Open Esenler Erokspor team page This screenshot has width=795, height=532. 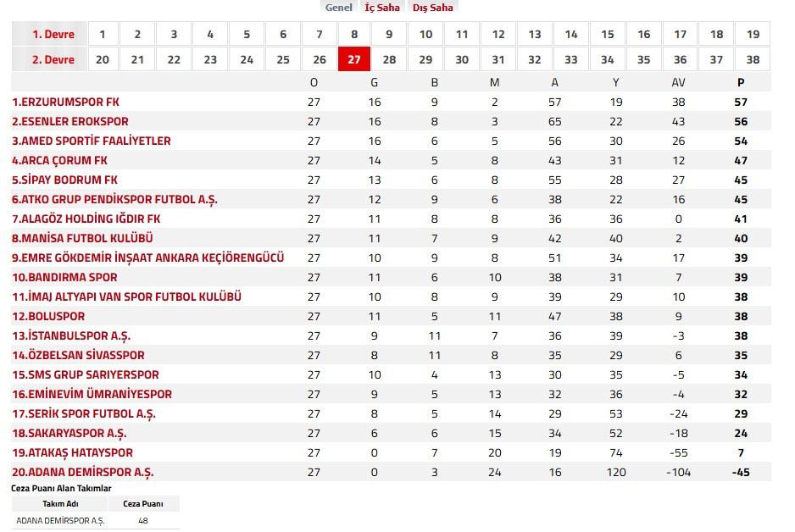70,121
